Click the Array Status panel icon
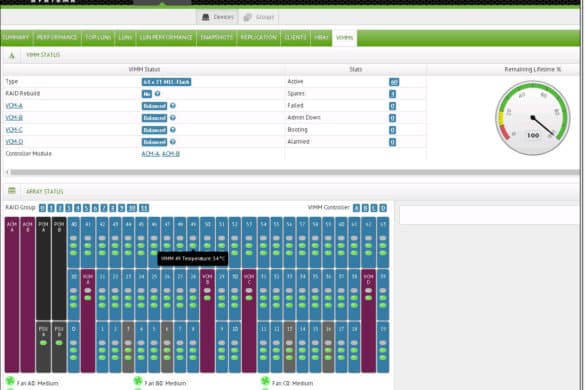This screenshot has width=585, height=390. click(12, 191)
